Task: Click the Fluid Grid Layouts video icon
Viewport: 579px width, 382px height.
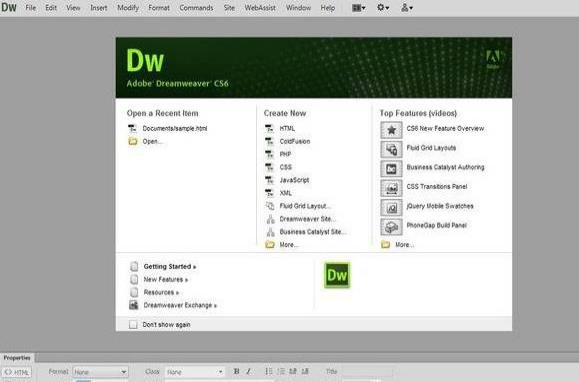Action: point(391,149)
